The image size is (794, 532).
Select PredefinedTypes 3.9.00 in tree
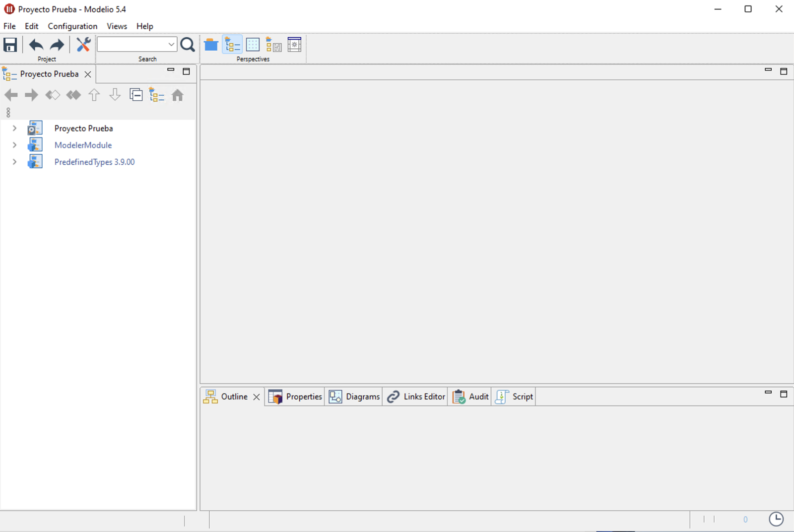tap(94, 162)
